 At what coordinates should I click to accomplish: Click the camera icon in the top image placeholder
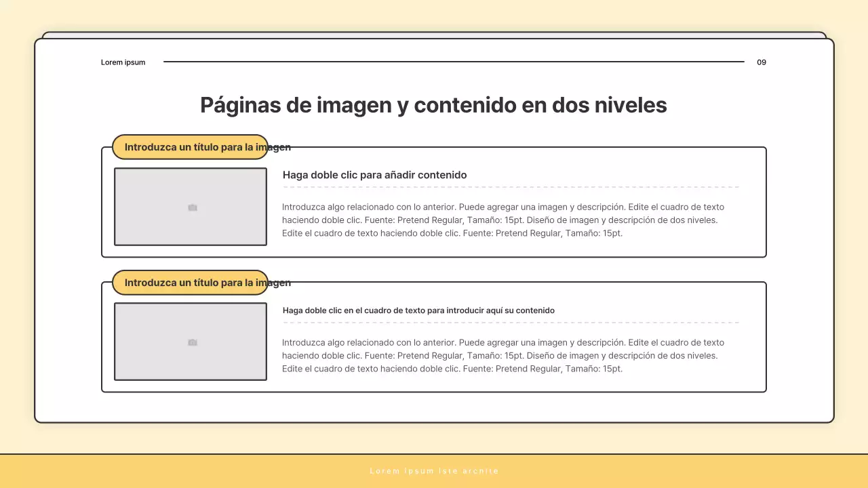[191, 207]
